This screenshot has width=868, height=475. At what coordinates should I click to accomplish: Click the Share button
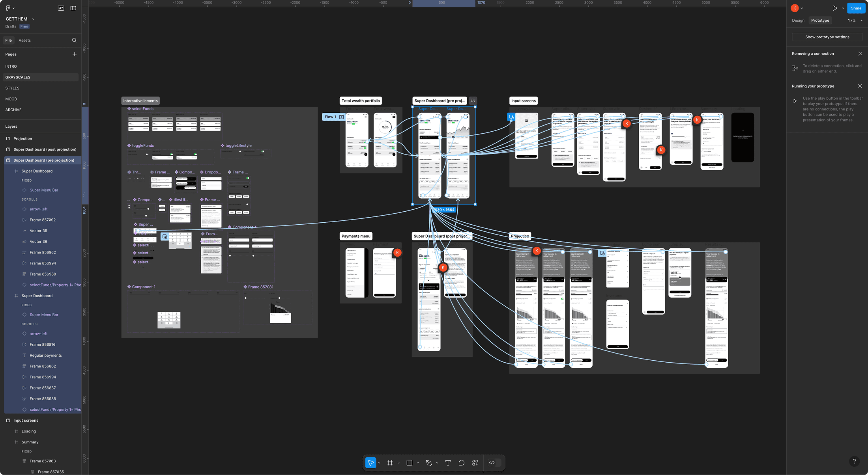point(856,8)
